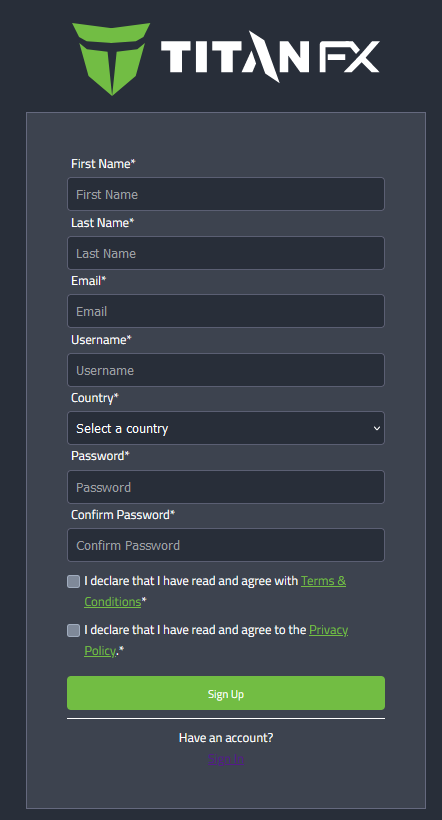
Task: Select the Email input box
Action: tap(226, 311)
